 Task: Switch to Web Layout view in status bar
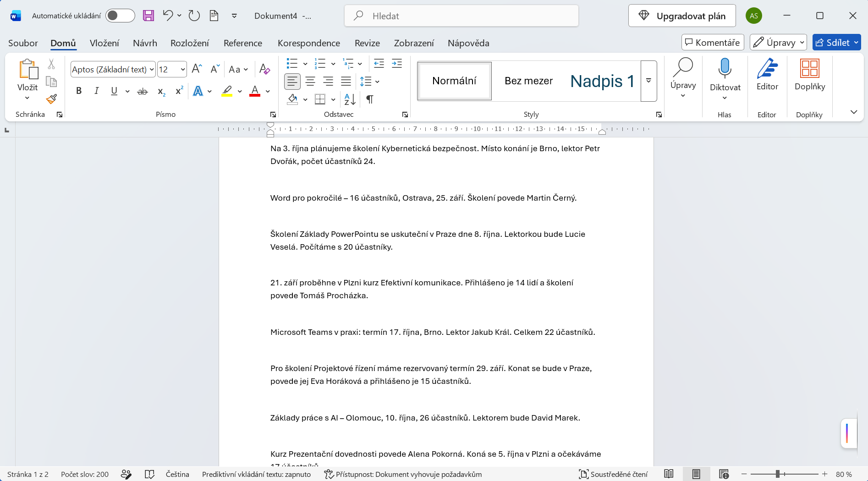[724, 474]
